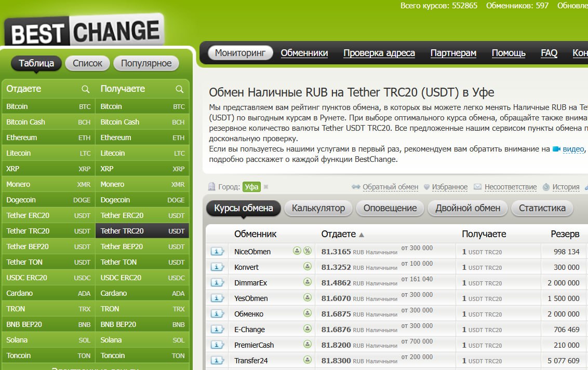
Task: Click rate 81.4862 in DimmarEx row
Action: (336, 283)
